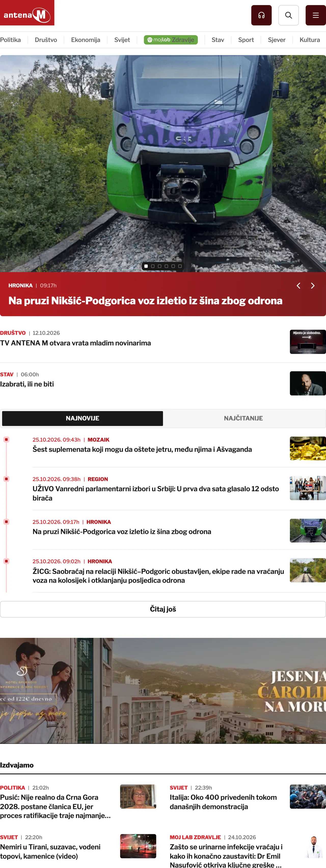Select the fifth carousel dot indicator
The image size is (326, 868).
173,266
